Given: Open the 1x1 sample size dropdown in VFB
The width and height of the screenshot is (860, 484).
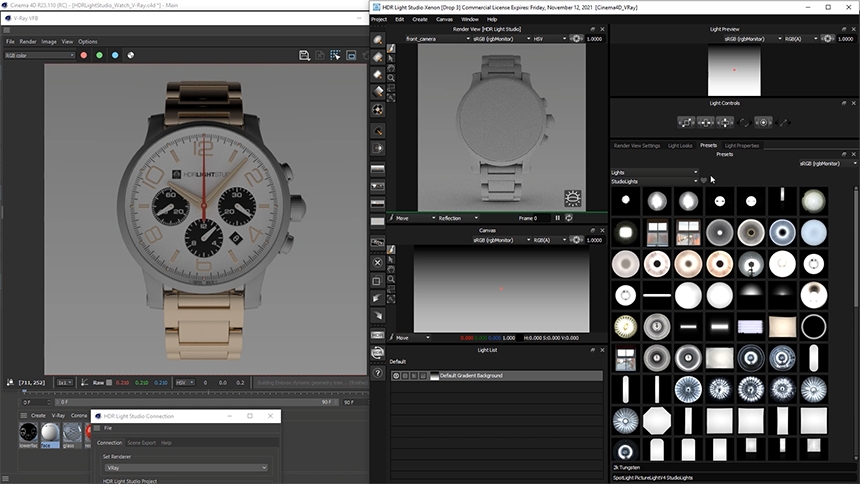Looking at the screenshot, I should (x=65, y=382).
